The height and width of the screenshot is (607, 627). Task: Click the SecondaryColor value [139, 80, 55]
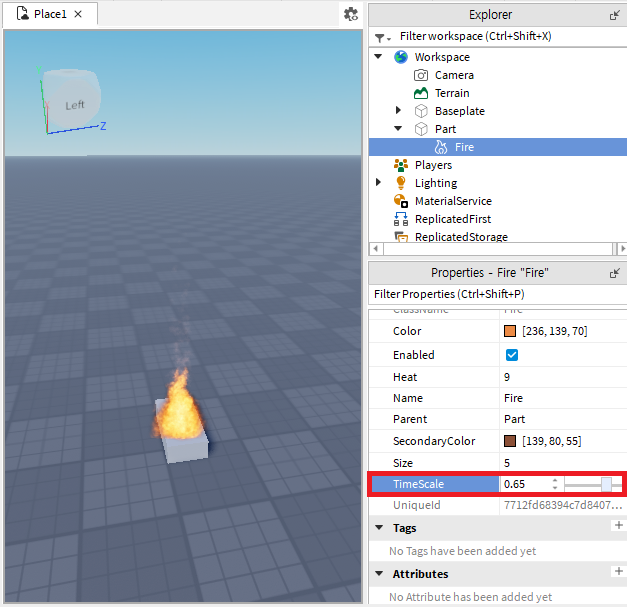551,441
